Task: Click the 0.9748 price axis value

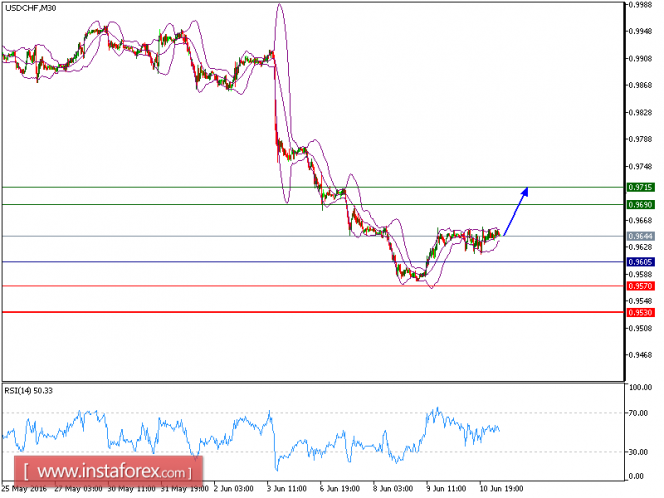Action: point(640,166)
